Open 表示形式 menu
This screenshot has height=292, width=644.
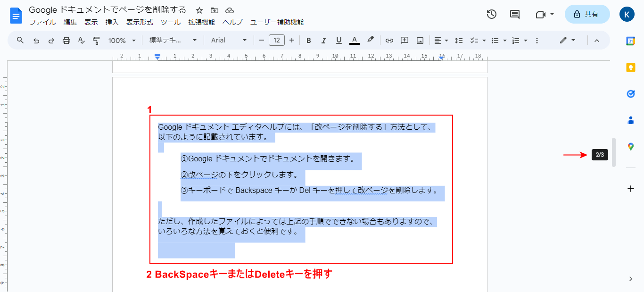[140, 22]
